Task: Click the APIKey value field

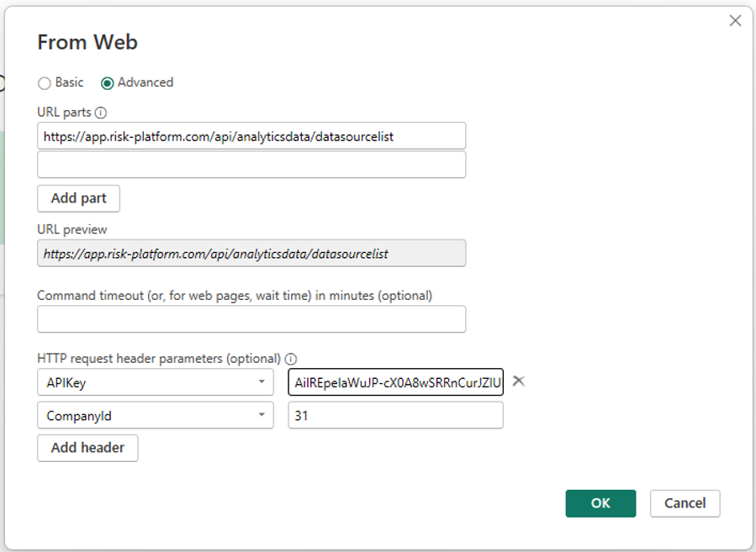Action: 396,382
